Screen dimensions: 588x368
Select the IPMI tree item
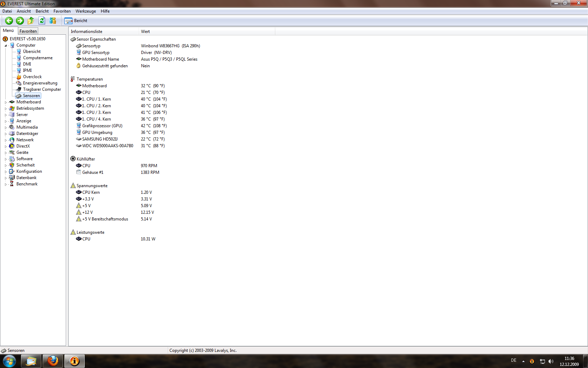tap(27, 70)
